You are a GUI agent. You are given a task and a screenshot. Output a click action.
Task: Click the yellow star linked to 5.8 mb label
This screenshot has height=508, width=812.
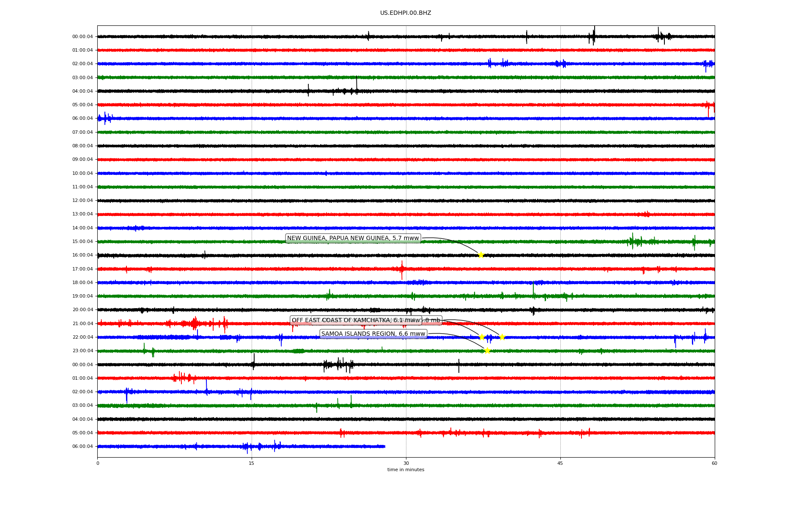click(x=502, y=337)
